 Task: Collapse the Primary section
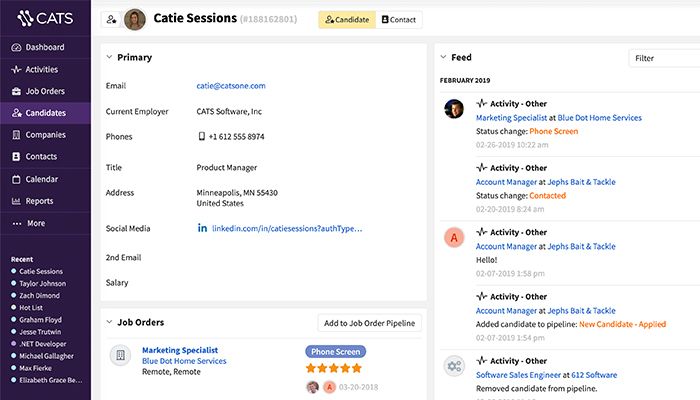coord(109,58)
